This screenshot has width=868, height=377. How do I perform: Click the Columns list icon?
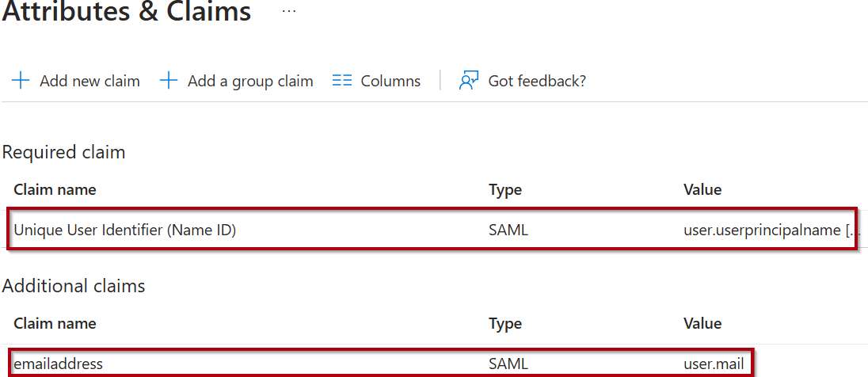[342, 81]
